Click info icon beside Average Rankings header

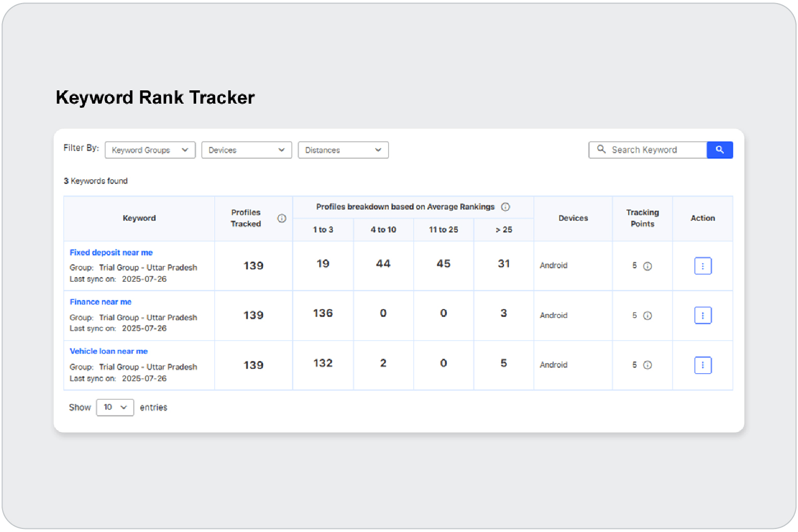pos(505,207)
